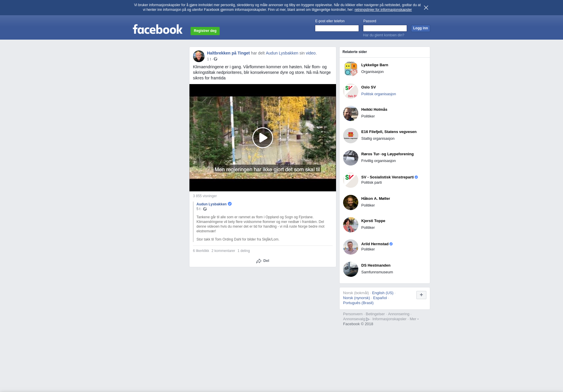Click the Statens vegvesen page logo
Screen dimensions: 563x392
click(350, 136)
